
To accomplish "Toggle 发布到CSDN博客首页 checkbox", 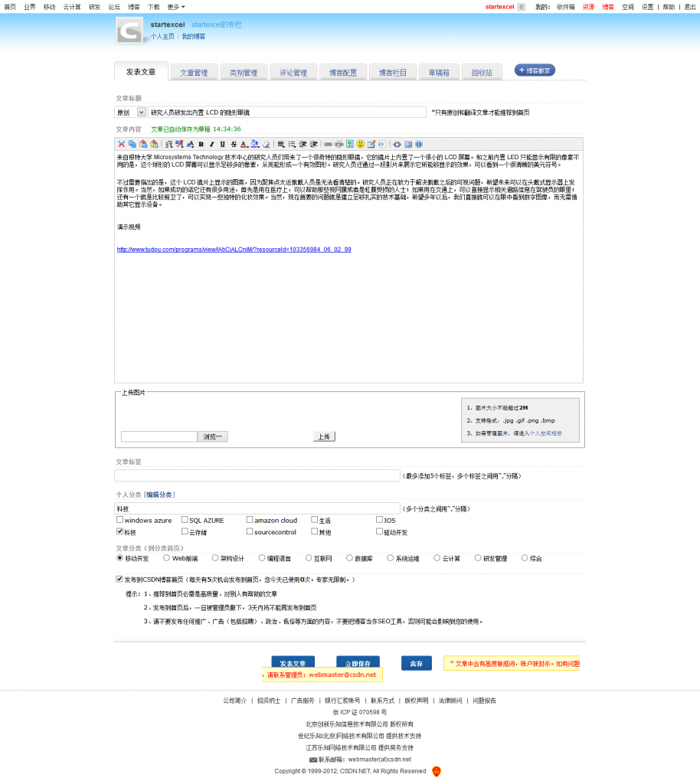I will (119, 579).
